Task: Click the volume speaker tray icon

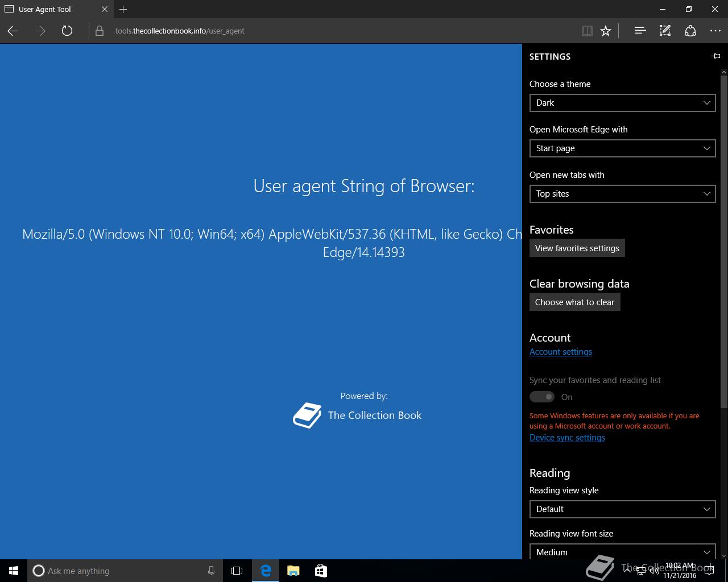Action: (655, 571)
